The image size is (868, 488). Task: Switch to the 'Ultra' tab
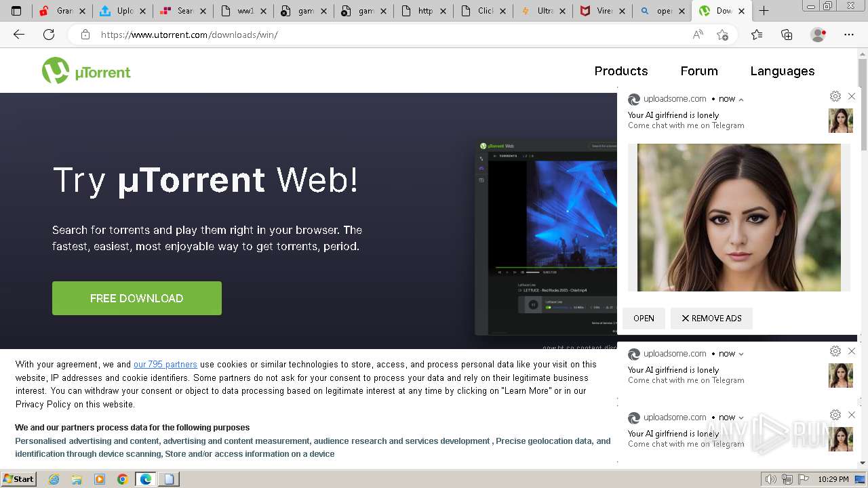point(541,11)
